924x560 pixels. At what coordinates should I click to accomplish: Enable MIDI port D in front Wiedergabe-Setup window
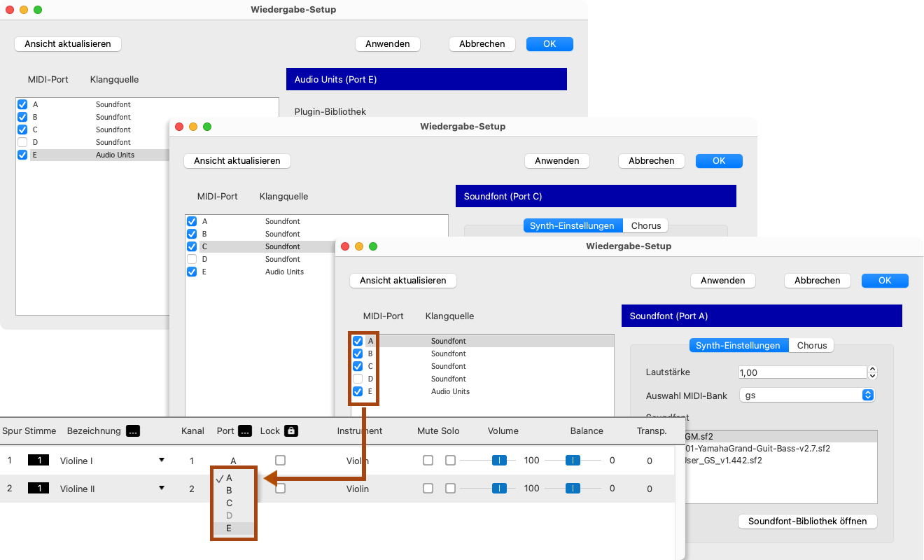click(x=358, y=379)
